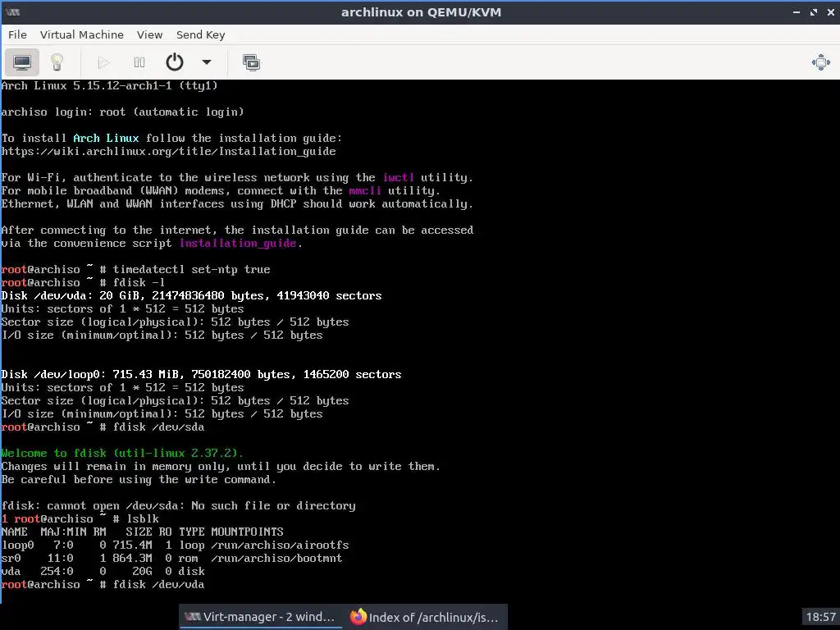This screenshot has width=840, height=630.
Task: Maximize the archlinux QEMU/KVM window
Action: pyautogui.click(x=814, y=12)
